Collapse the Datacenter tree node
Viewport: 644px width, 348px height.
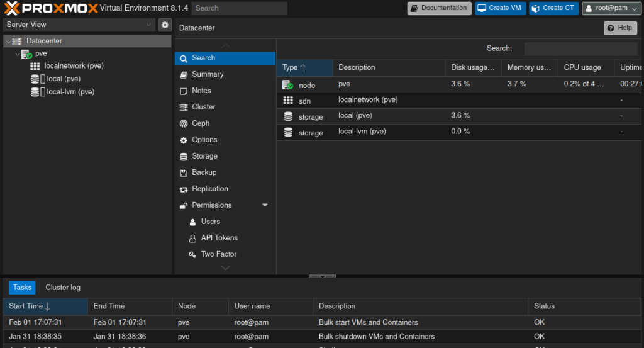(x=8, y=41)
